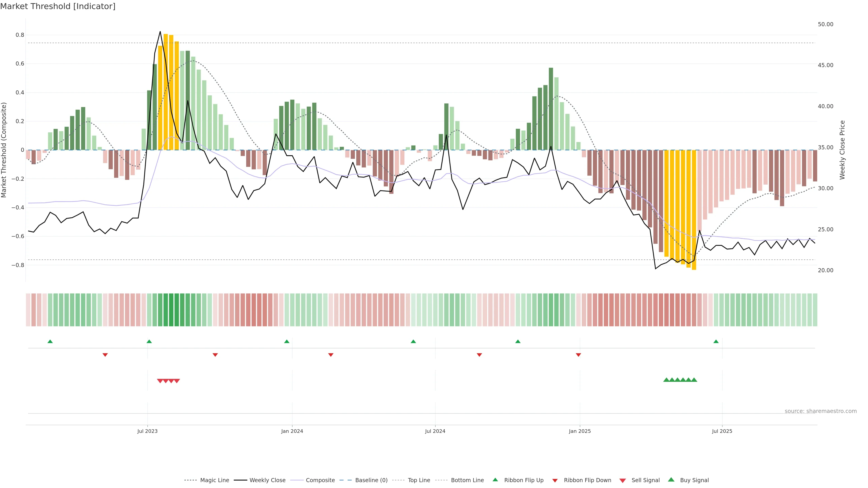Click the Market Threshold [Indicator] title
The height and width of the screenshot is (488, 868).
tap(58, 6)
